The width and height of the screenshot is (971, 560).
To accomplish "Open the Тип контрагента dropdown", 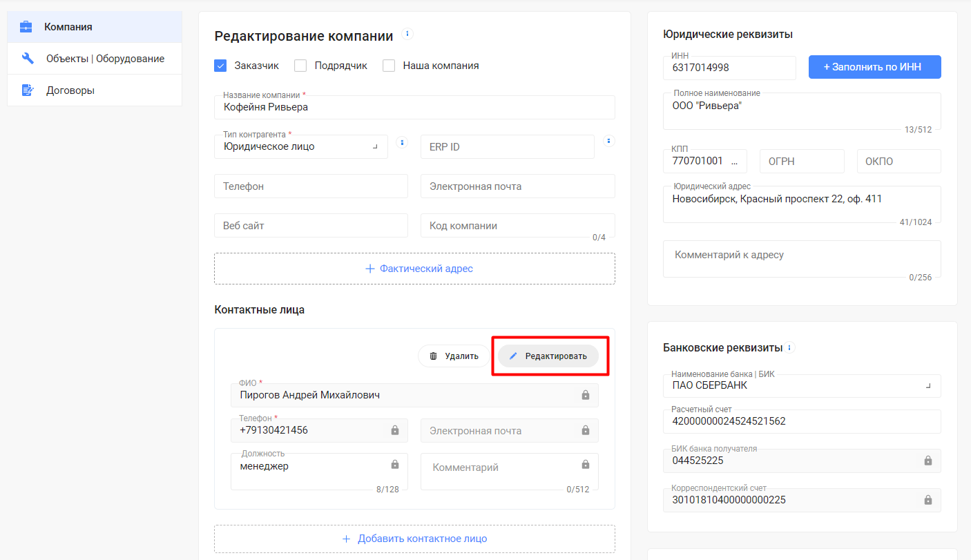I will coord(301,146).
